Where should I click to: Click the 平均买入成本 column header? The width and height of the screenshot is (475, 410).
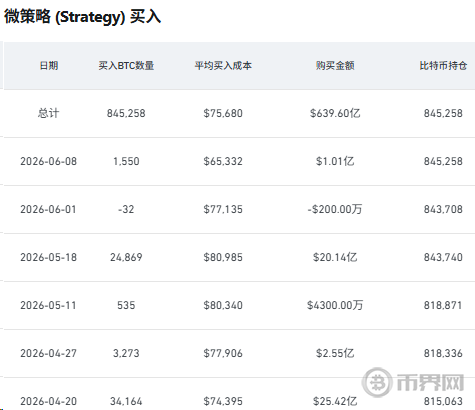tap(223, 65)
